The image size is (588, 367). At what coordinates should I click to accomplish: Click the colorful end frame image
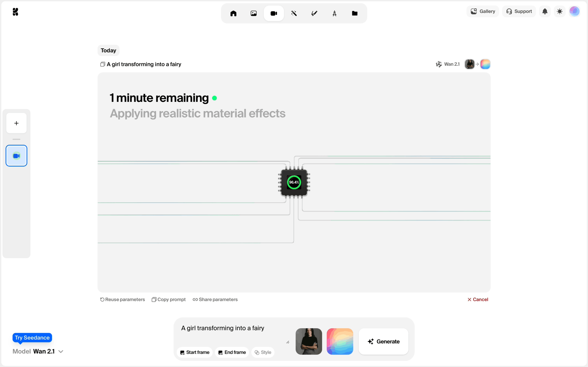coord(340,341)
